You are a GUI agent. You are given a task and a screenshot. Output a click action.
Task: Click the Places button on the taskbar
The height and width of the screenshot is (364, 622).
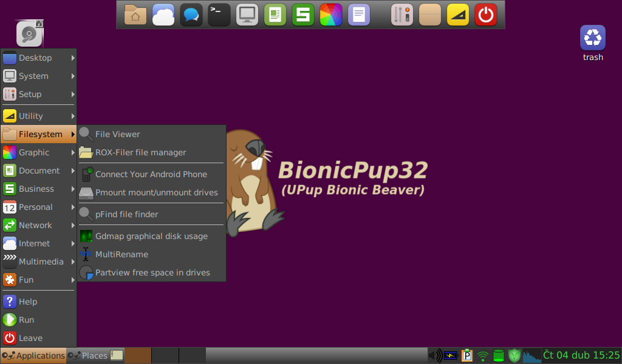pos(94,356)
